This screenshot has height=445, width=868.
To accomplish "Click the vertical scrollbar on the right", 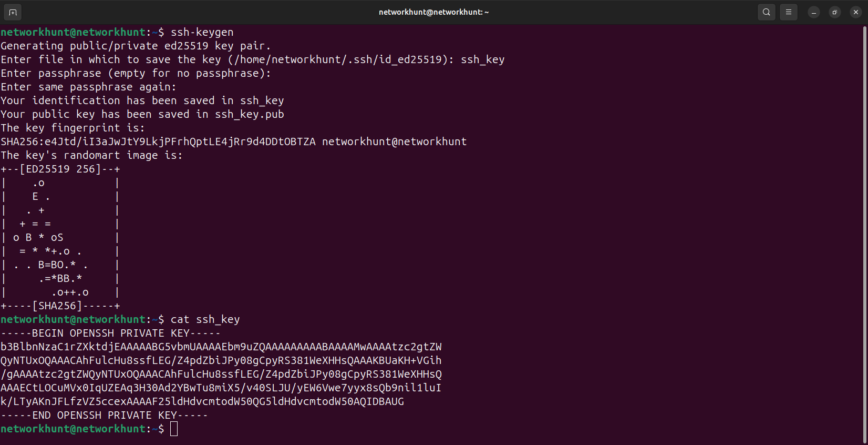I will tap(864, 234).
